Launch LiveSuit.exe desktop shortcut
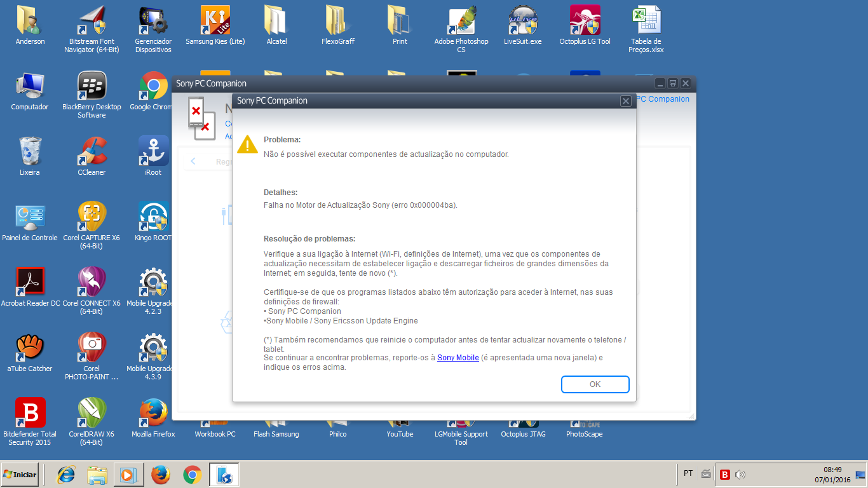 tap(523, 26)
